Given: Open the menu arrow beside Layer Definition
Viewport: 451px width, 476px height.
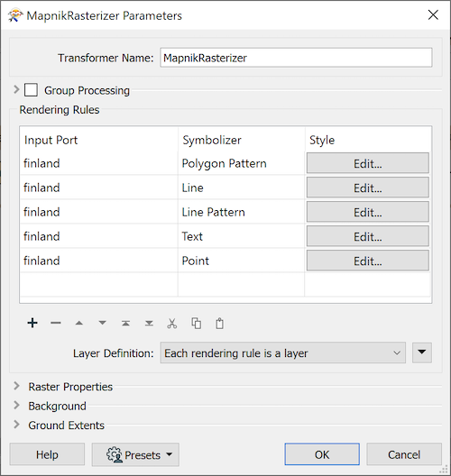Looking at the screenshot, I should coord(422,352).
